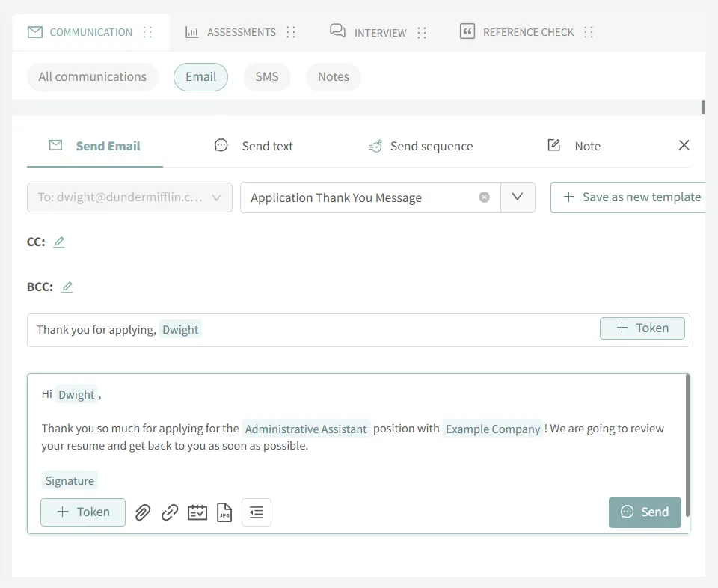Viewport: 718px width, 588px height.
Task: Click the attach file paperclip icon
Action: coord(143,512)
